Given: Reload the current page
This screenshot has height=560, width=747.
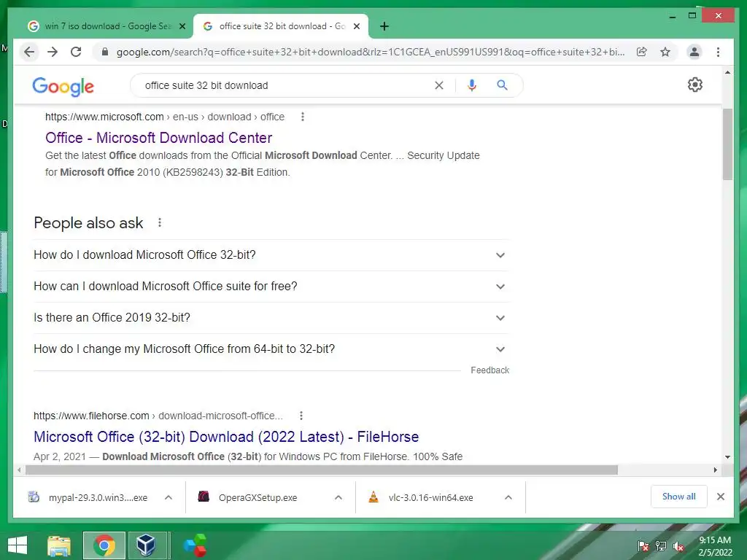Looking at the screenshot, I should pyautogui.click(x=76, y=52).
